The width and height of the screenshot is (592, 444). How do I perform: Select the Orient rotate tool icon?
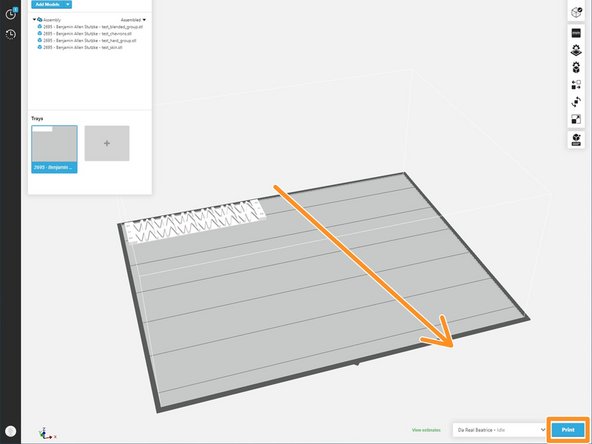click(x=576, y=102)
